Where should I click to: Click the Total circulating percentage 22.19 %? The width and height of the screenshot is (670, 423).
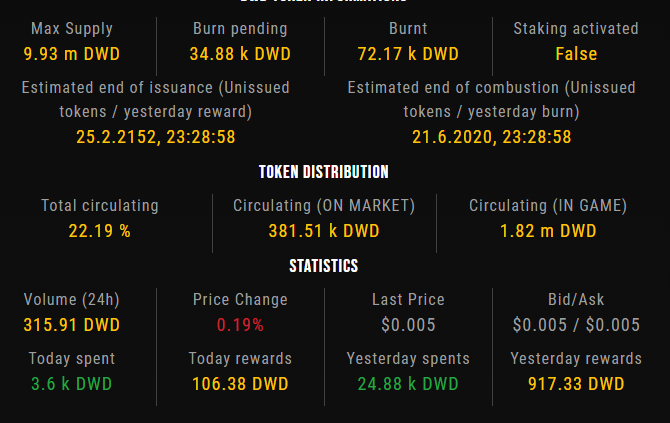click(100, 231)
